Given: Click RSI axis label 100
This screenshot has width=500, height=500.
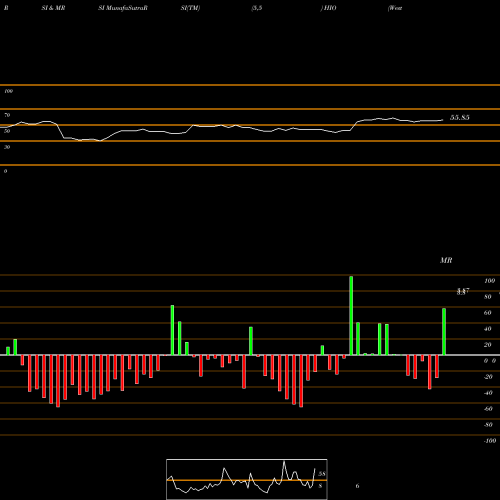Looking at the screenshot, I should (x=9, y=91).
